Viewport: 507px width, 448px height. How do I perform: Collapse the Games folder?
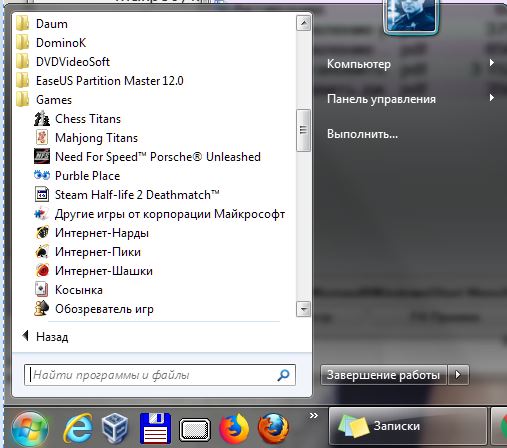[x=44, y=100]
